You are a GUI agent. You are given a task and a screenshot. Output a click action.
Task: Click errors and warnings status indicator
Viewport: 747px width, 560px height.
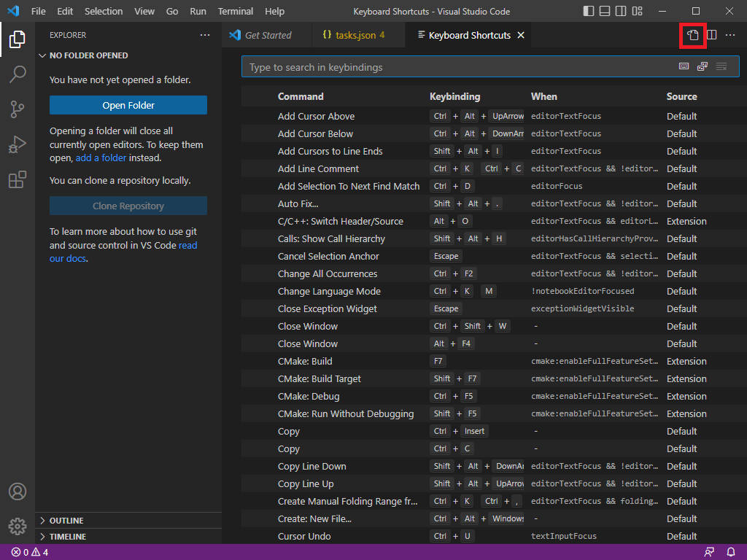[29, 553]
